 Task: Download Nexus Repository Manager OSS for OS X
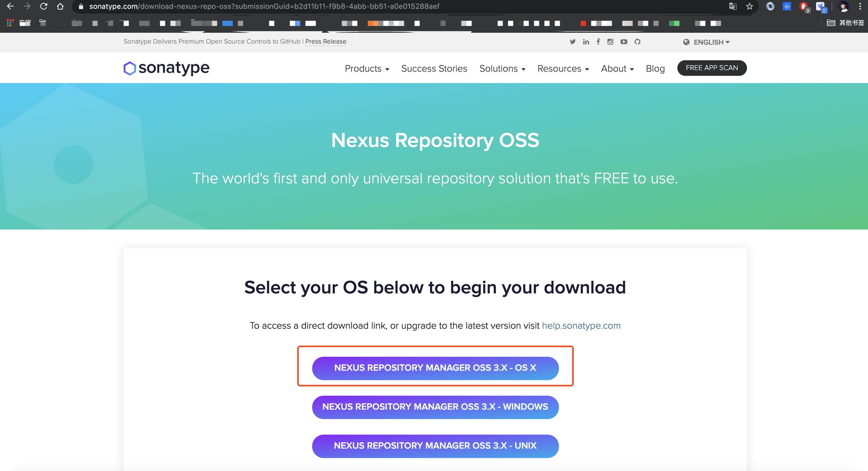pos(435,368)
